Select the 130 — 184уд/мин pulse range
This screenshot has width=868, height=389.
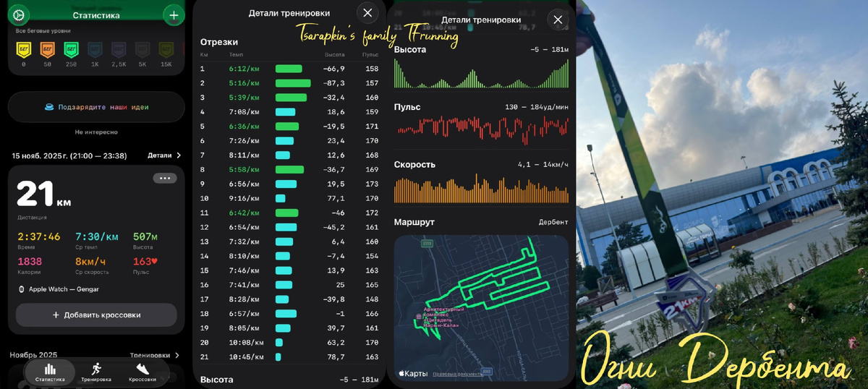click(x=536, y=107)
